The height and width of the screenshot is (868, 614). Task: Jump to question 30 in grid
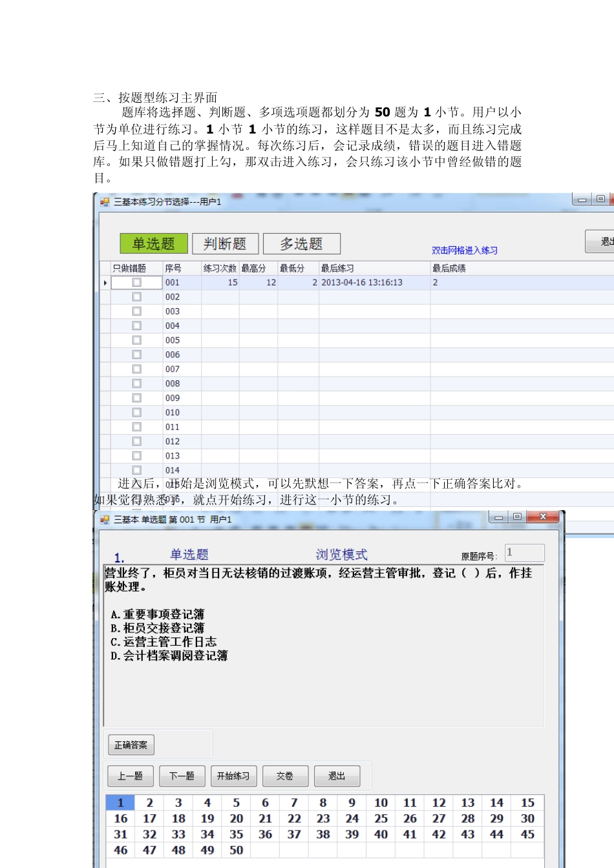[x=527, y=818]
